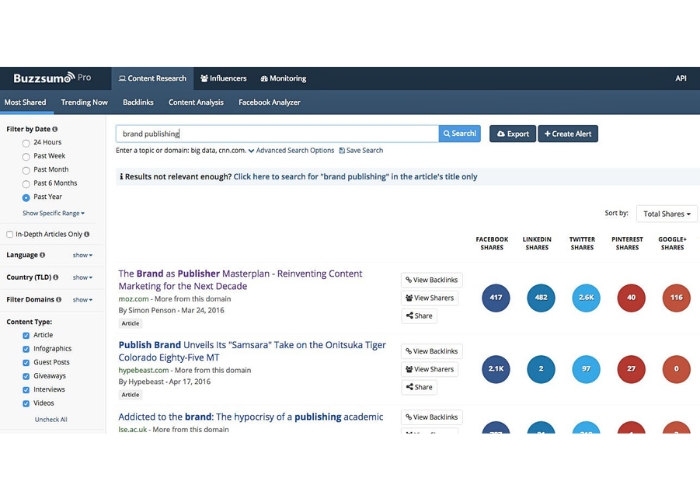Viewport: 700px width, 500px height.
Task: Click the Filter Domains info icon
Action: point(58,300)
